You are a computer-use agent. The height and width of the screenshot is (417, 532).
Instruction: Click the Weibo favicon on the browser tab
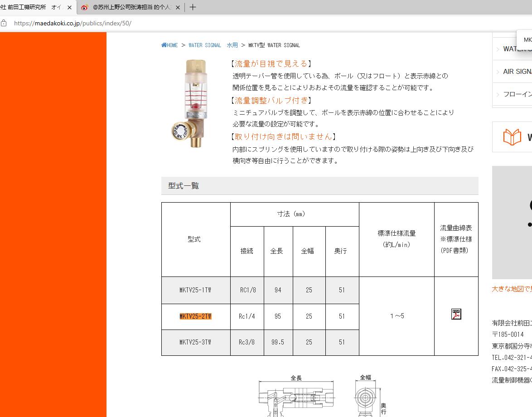[x=84, y=7]
